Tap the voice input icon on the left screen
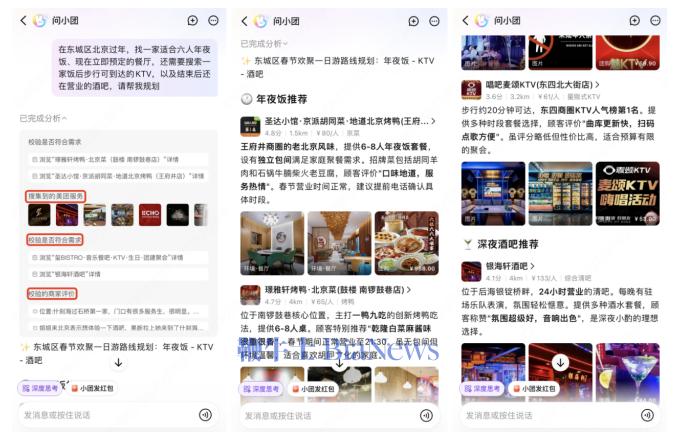 205,415
